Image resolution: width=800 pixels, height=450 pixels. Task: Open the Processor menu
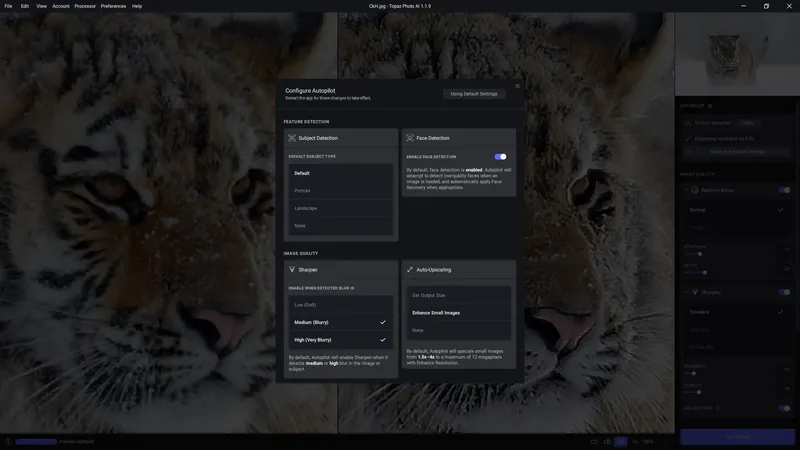tap(85, 6)
